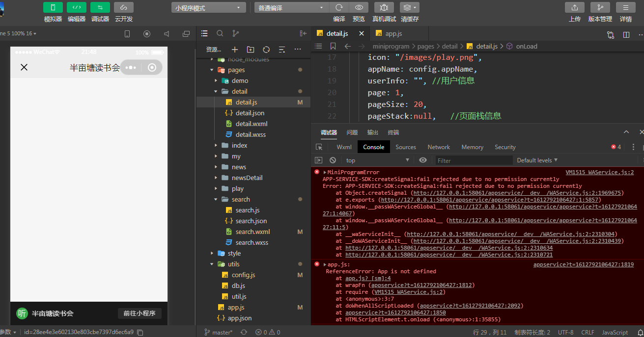The image size is (644, 337).
Task: Click the preview eye icon
Action: coord(359,7)
